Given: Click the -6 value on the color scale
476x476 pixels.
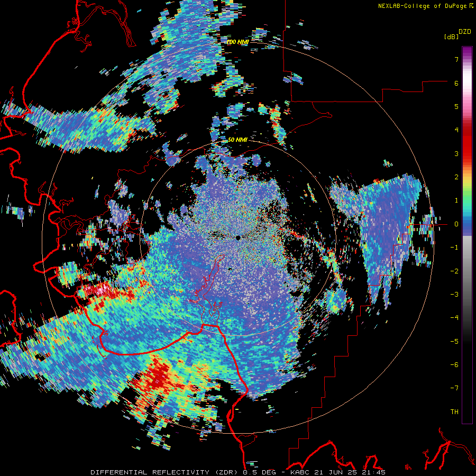Looking at the screenshot, I should 454,365.
